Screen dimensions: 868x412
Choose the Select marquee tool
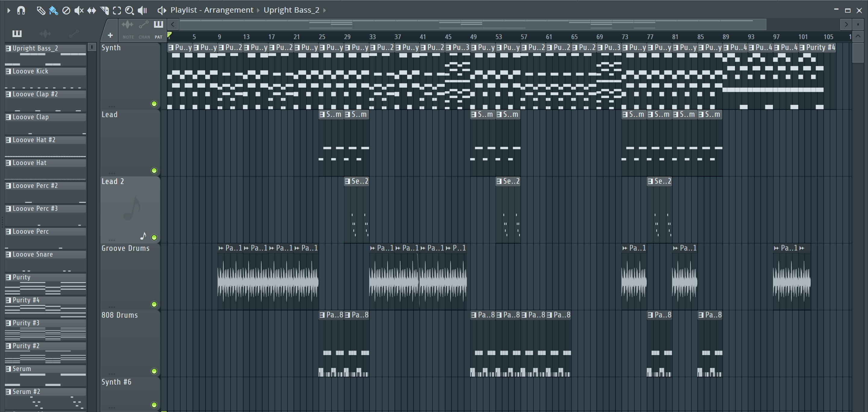(x=117, y=11)
